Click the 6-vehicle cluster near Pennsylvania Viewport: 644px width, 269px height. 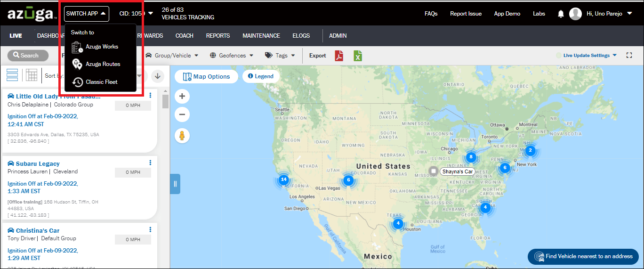pyautogui.click(x=505, y=168)
